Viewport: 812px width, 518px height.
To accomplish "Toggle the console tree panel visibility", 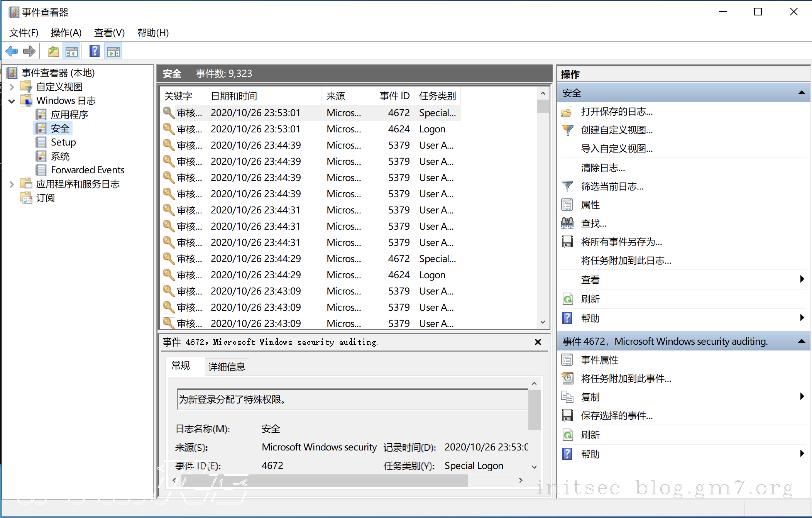I will 71,51.
